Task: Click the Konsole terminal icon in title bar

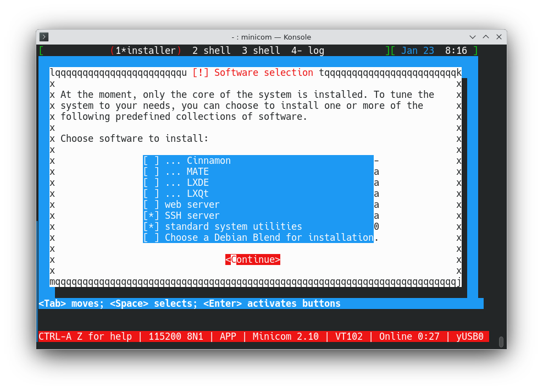Action: (44, 37)
